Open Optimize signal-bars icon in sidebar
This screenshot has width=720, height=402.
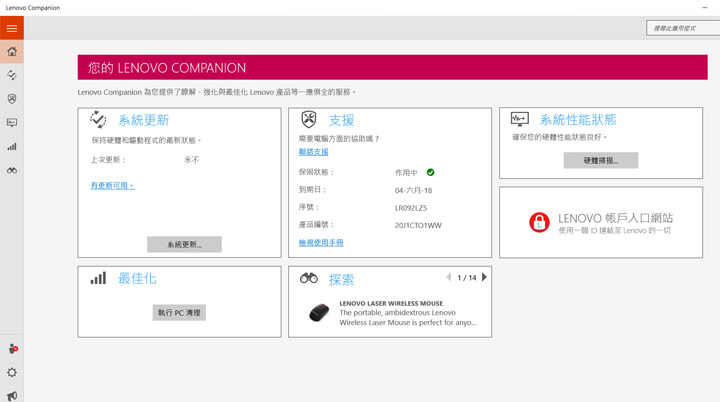(x=12, y=147)
